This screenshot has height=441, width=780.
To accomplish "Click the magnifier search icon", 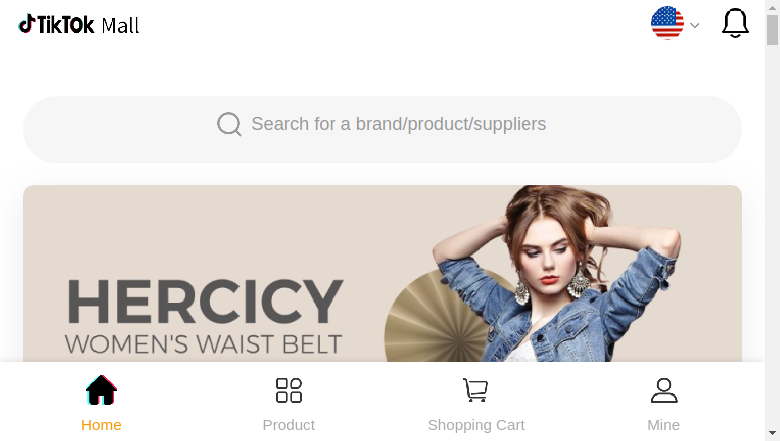I will coord(229,124).
